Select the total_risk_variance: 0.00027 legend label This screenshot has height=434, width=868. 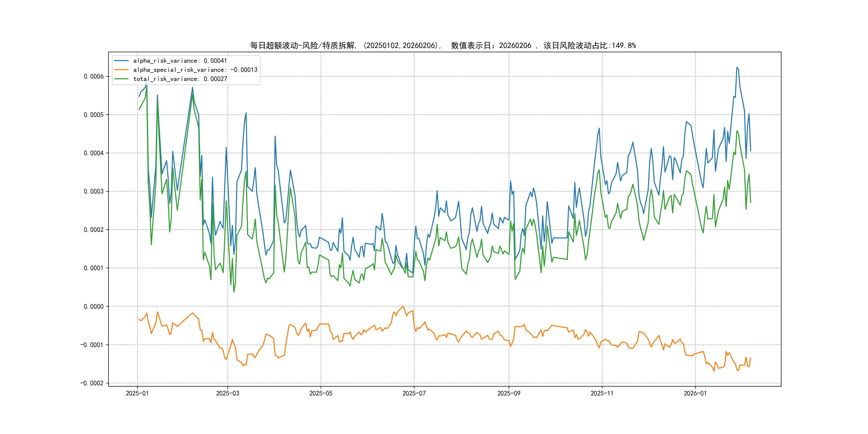180,79
